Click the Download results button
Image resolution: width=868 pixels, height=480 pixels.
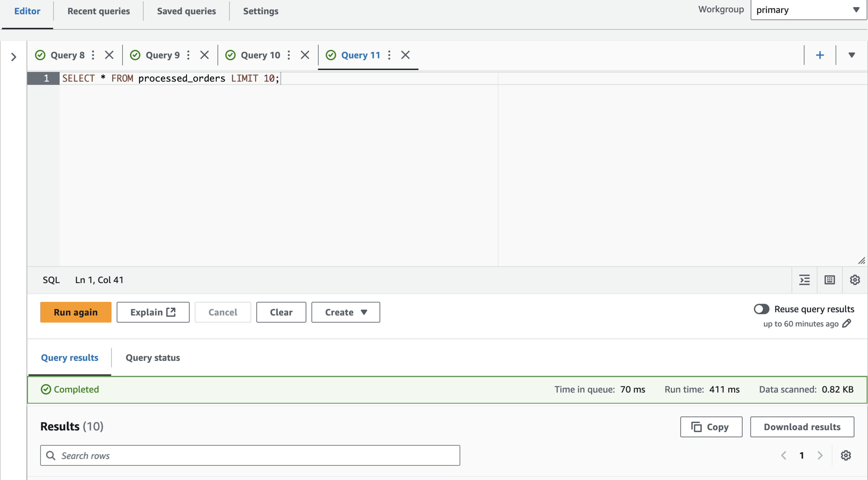(802, 427)
